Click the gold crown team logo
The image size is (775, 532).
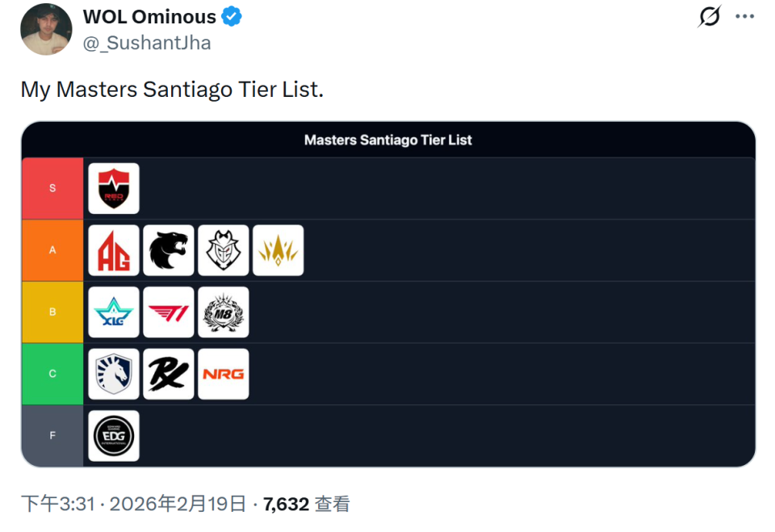(279, 250)
